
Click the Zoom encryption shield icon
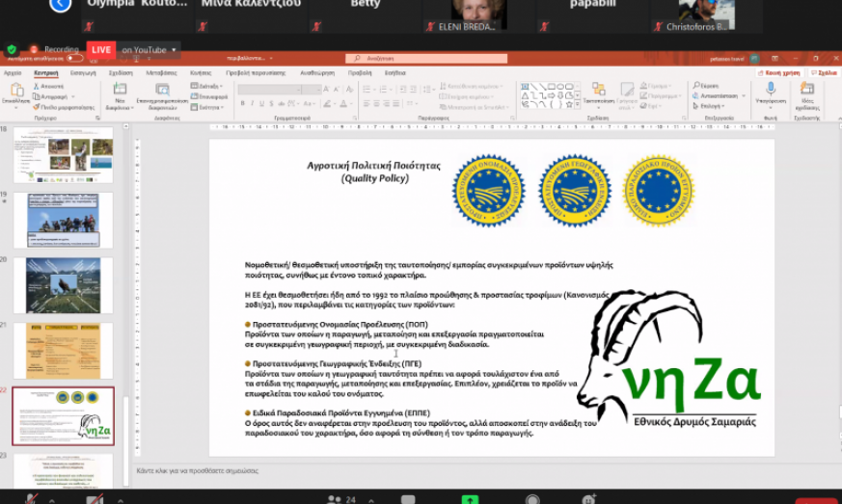(12, 49)
